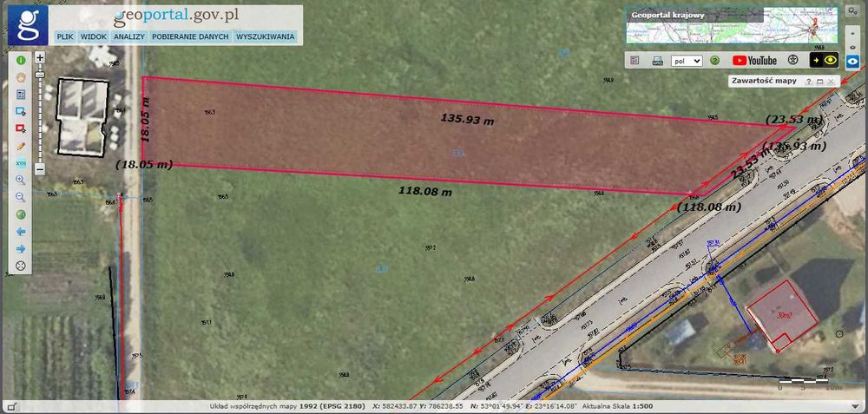Click the legend panel icon in top toolbar
The height and width of the screenshot is (414, 868).
[635, 61]
